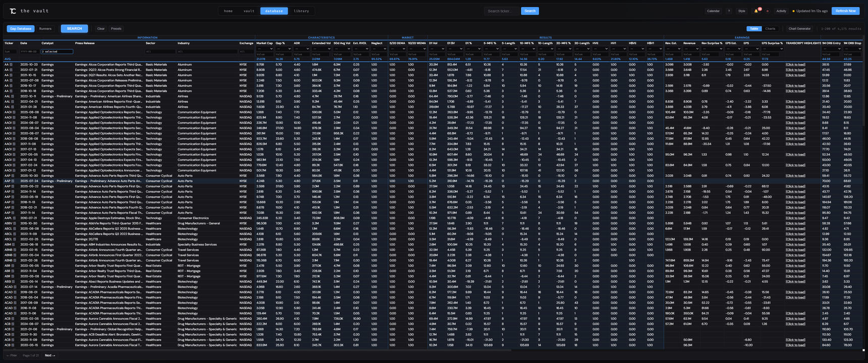Open the question mark help button
This screenshot has width=868, height=363.
point(729,11)
